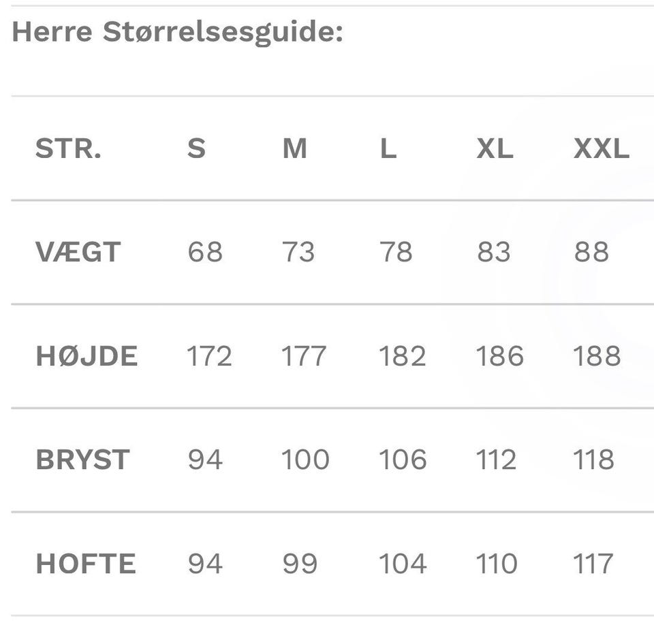Select height value 188 for XXL
654x644 pixels.
point(597,356)
